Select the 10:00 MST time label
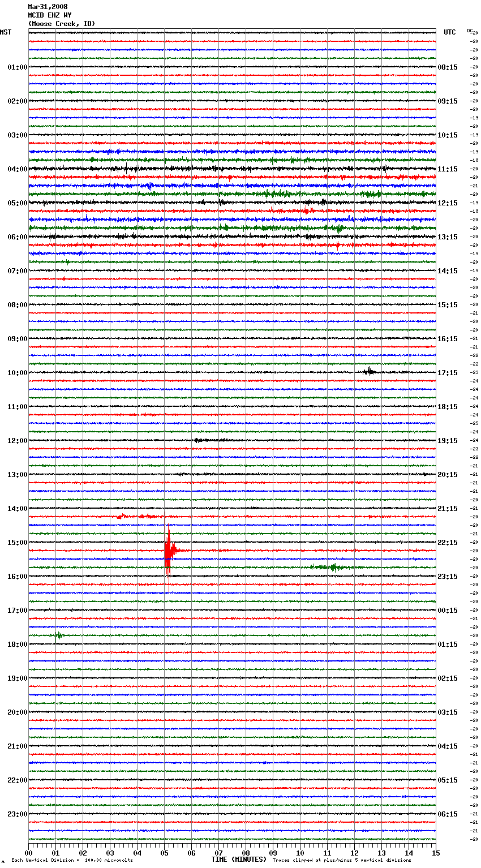 (x=18, y=373)
